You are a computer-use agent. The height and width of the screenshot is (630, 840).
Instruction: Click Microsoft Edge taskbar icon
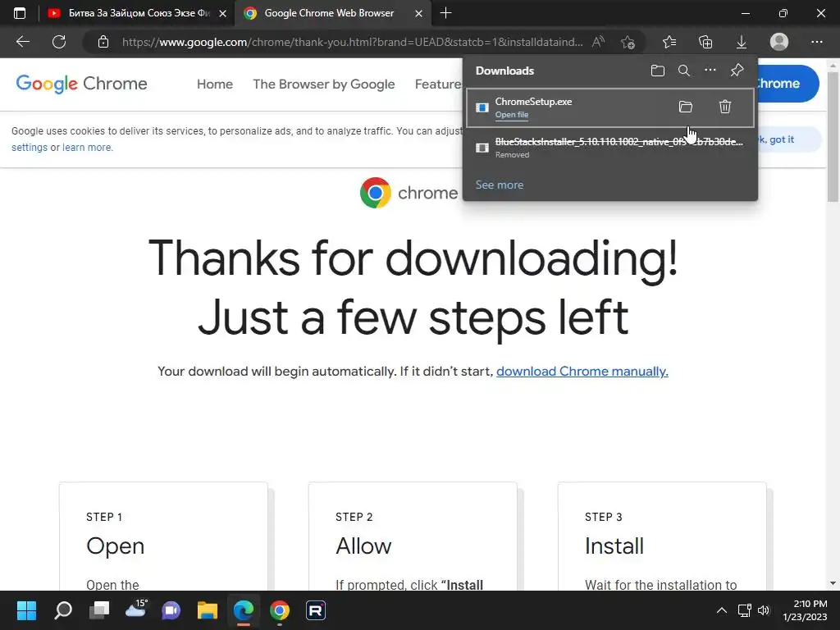243,610
